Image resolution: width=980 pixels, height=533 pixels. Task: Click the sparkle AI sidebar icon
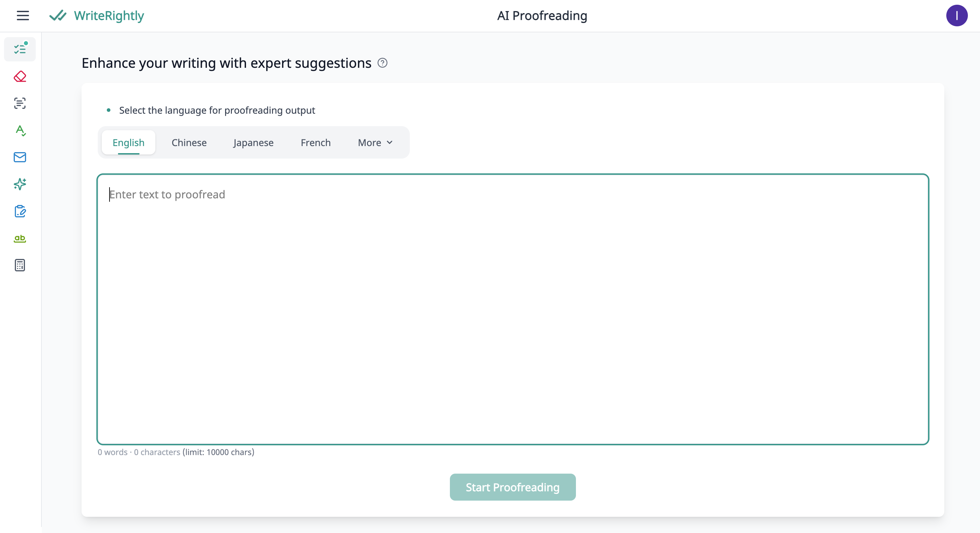click(x=20, y=184)
